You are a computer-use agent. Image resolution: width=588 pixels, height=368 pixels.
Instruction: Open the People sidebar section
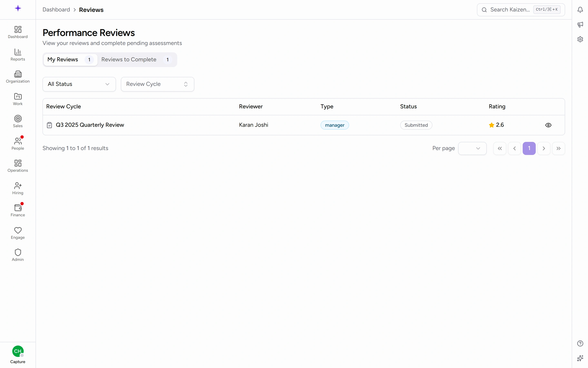click(x=18, y=144)
